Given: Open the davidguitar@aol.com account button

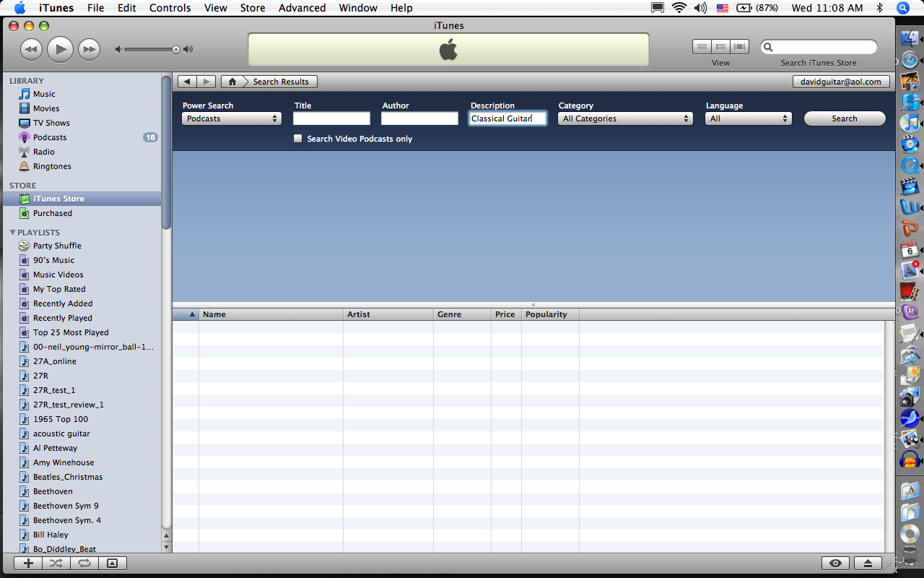Looking at the screenshot, I should (x=841, y=82).
